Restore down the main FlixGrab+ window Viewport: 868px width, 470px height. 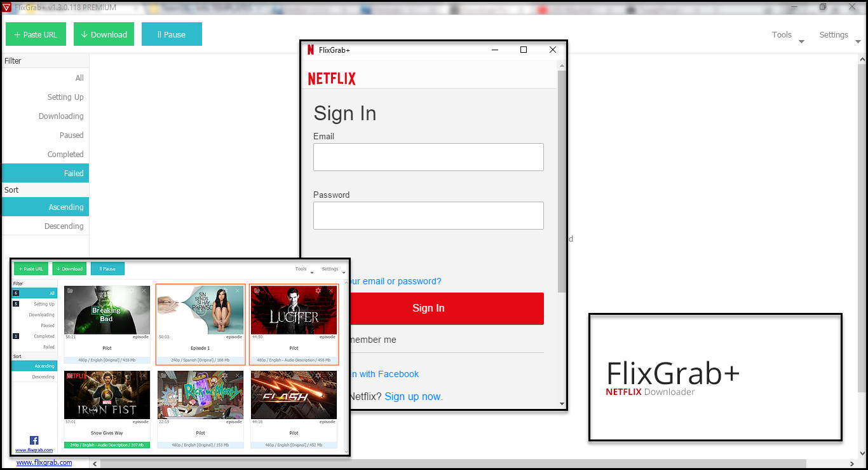822,7
